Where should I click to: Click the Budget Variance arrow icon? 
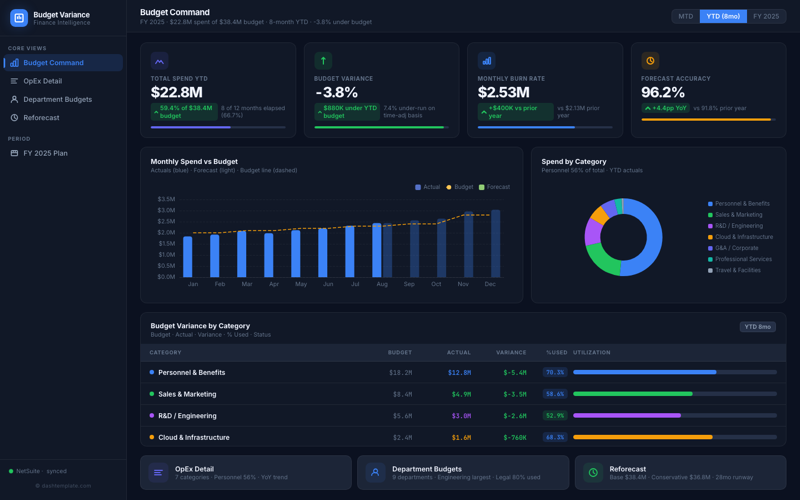pos(323,61)
